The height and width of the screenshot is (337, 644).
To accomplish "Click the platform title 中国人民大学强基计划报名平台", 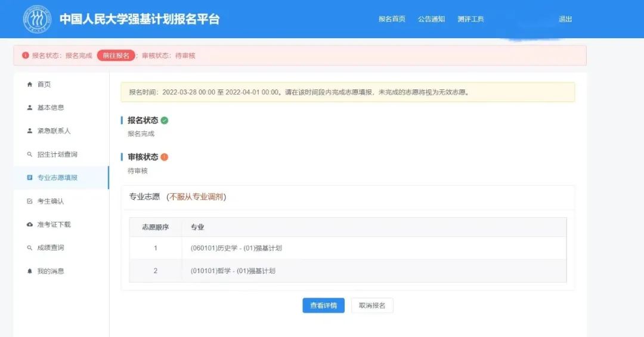I will (140, 19).
